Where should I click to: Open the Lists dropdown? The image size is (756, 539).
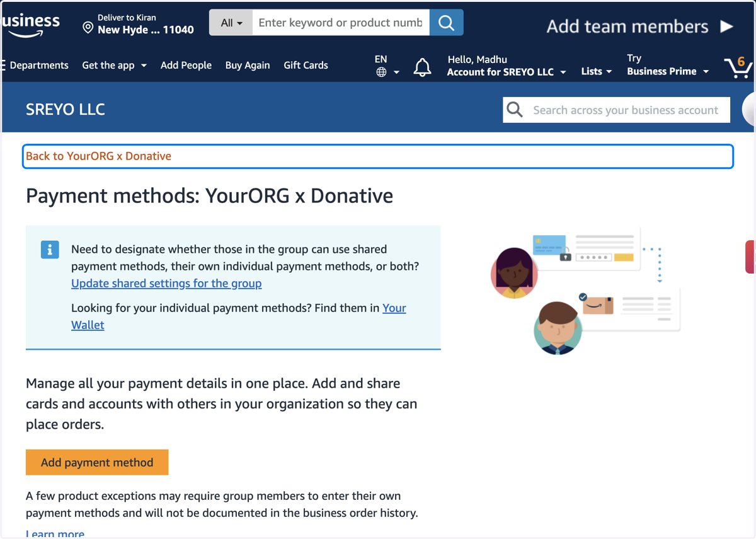pos(596,71)
